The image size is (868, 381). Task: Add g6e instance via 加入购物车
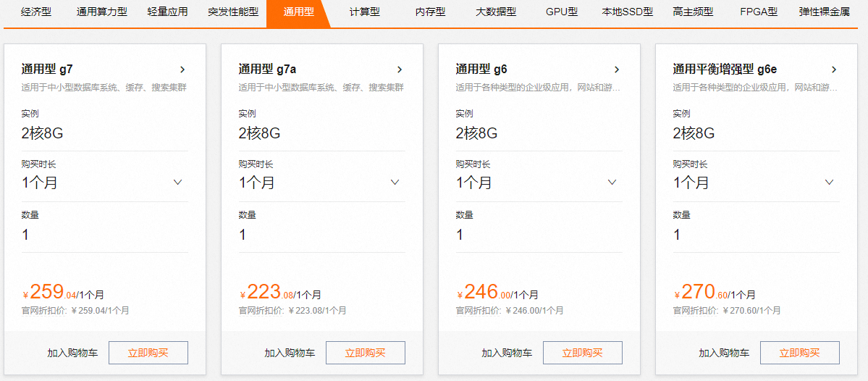click(x=724, y=353)
